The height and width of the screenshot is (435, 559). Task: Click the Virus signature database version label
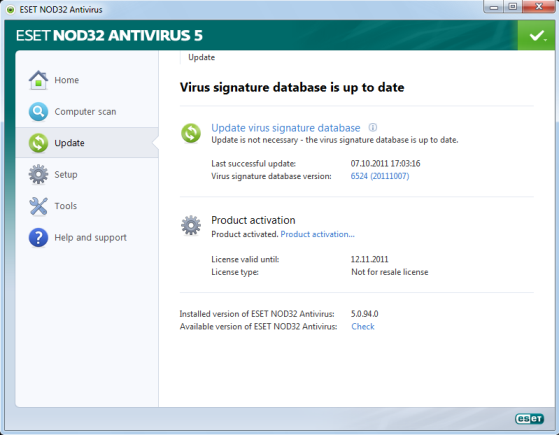point(271,176)
